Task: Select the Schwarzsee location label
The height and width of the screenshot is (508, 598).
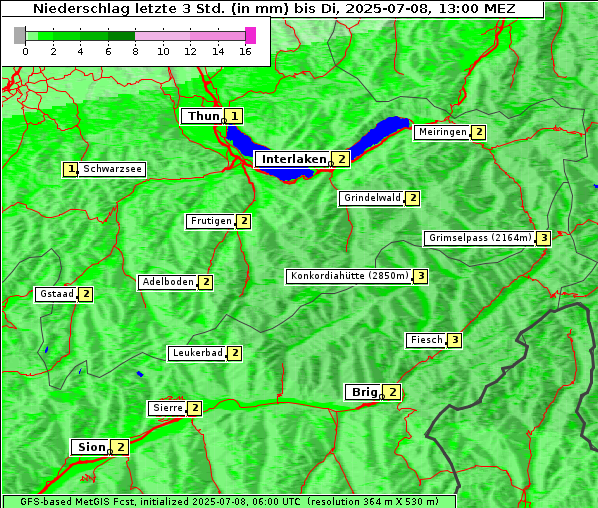Action: [x=112, y=169]
